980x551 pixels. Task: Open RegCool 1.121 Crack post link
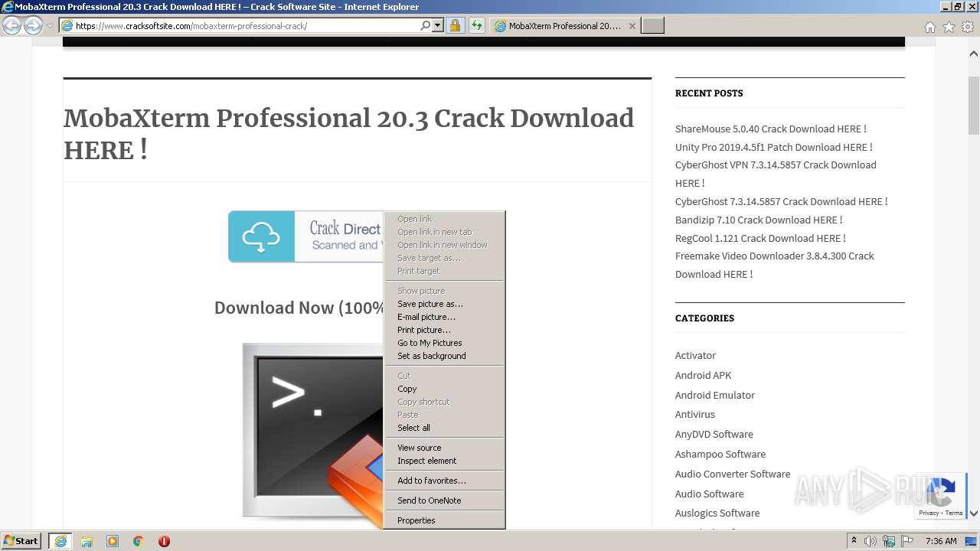760,238
